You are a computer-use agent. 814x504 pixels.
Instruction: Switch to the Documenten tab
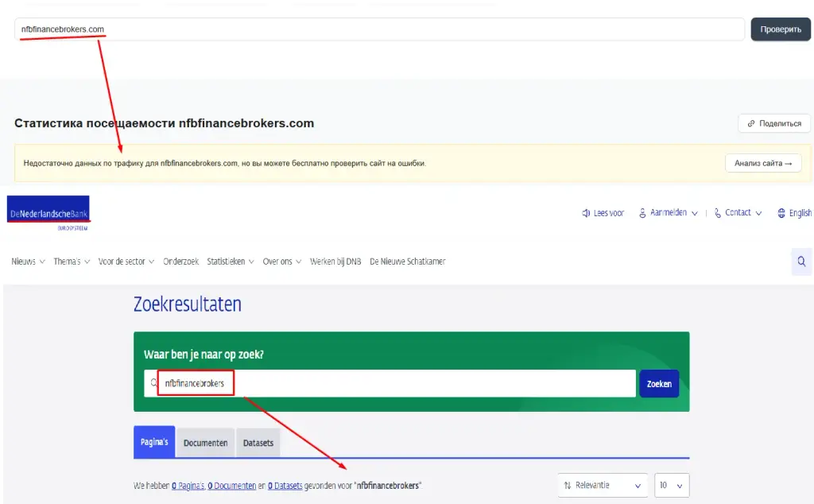click(x=206, y=443)
